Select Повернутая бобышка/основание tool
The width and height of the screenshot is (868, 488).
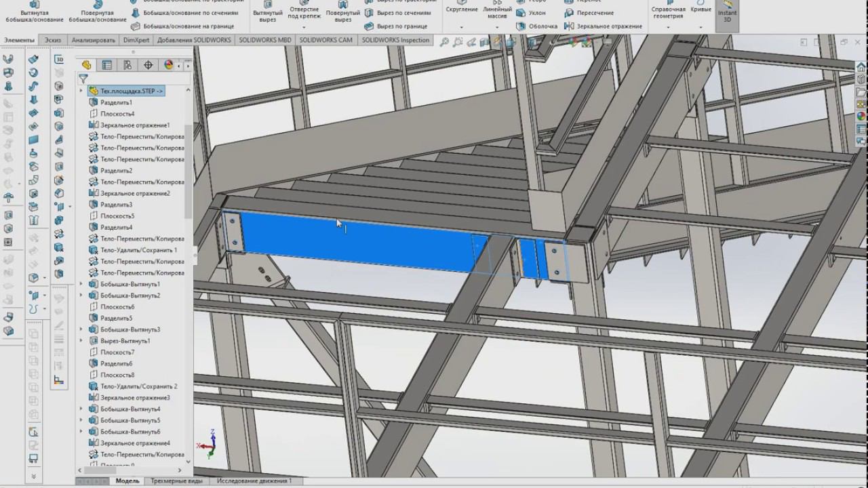click(98, 12)
